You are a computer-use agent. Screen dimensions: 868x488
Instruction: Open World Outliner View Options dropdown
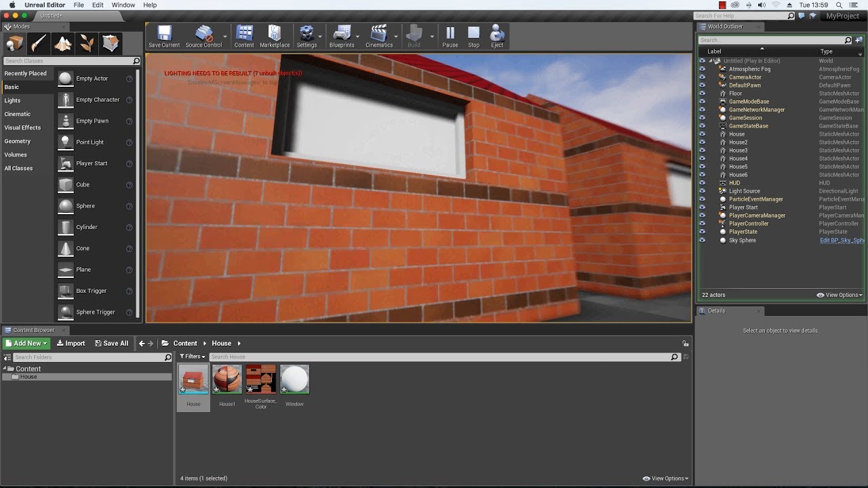840,295
